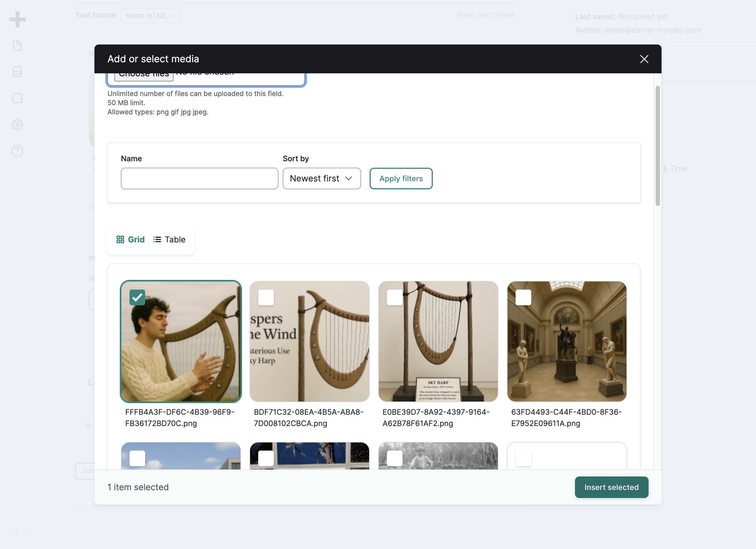The height and width of the screenshot is (549, 756).
Task: Click filename FFFB4A3F-DF6C-4B39-96F9-FB36172BD70C.png
Action: click(x=180, y=418)
